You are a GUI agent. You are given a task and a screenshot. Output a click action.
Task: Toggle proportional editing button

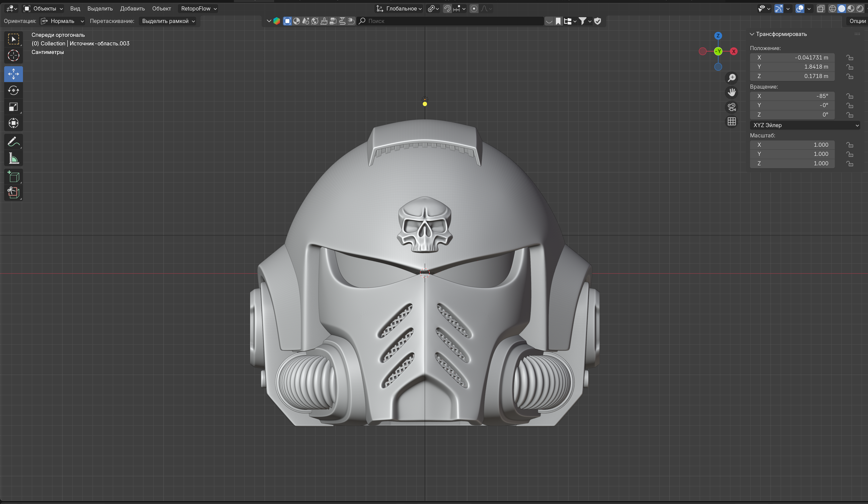click(x=474, y=9)
